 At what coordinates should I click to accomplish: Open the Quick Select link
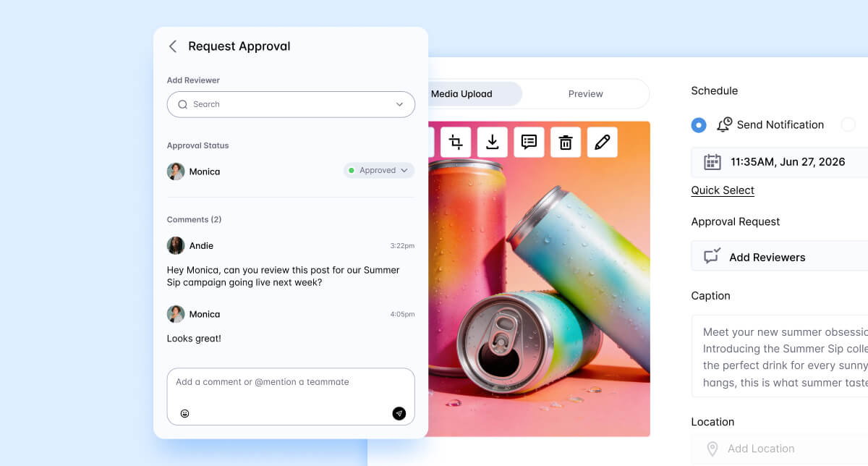point(723,190)
